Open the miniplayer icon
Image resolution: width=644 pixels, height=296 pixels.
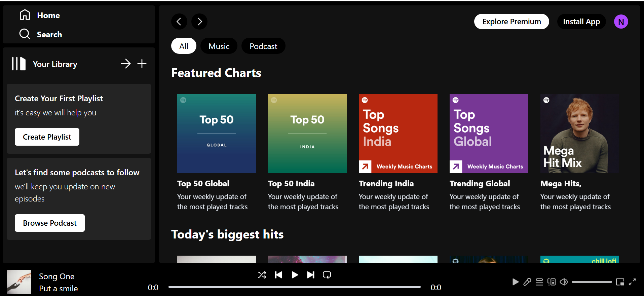click(620, 282)
